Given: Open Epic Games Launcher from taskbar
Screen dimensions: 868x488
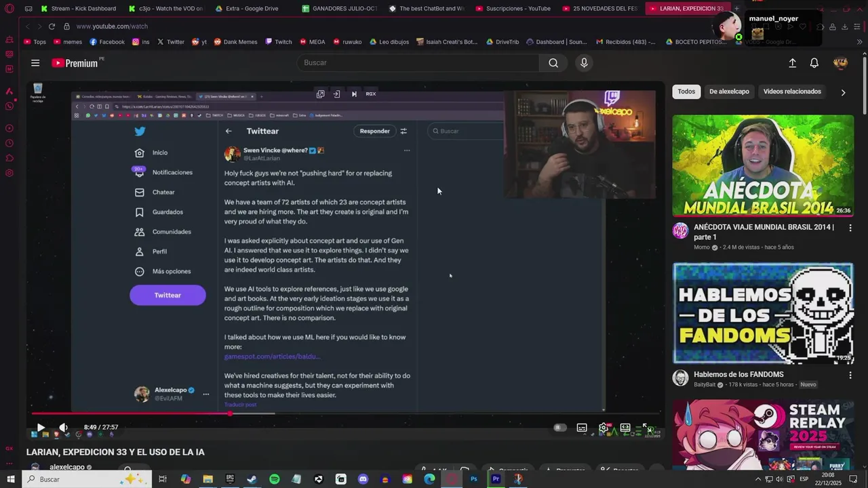Looking at the screenshot, I should point(230,479).
